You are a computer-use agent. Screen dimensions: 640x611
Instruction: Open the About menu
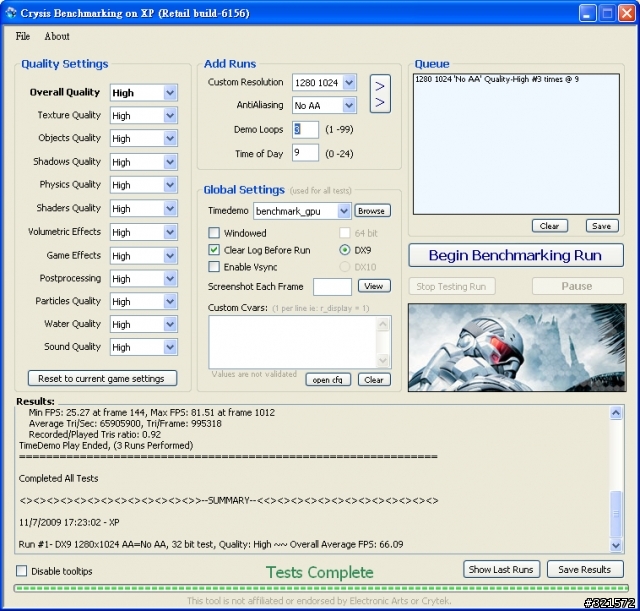[57, 36]
